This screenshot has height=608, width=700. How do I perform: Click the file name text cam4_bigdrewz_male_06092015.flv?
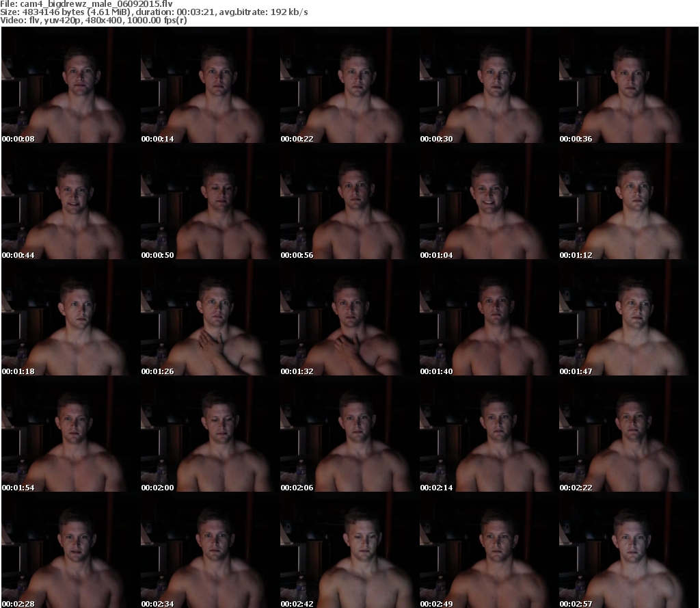click(x=96, y=4)
